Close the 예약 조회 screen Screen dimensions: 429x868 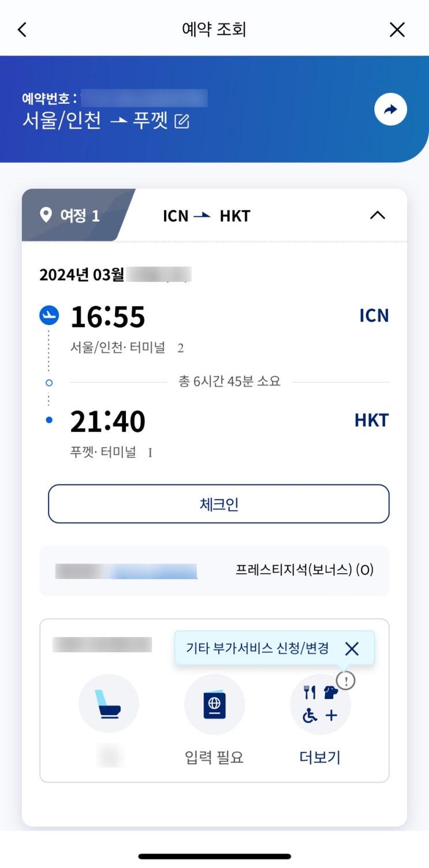click(397, 29)
